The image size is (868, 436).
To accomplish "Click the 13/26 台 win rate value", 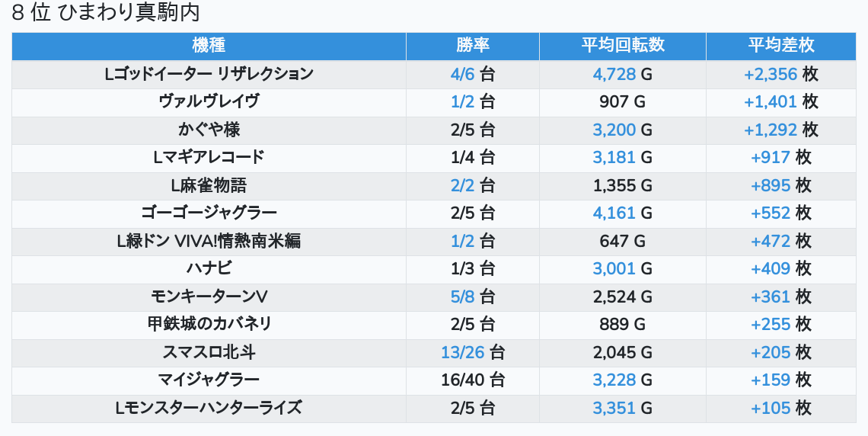I will point(473,352).
